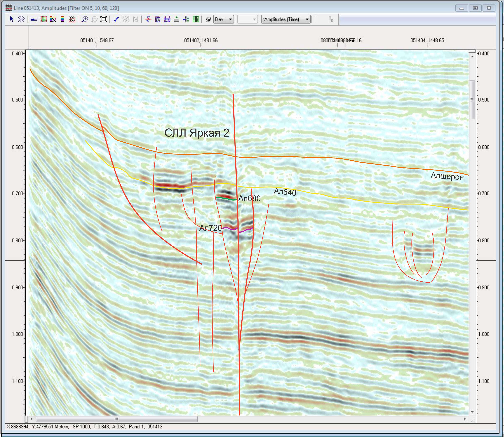Screen dimensions: 504x437
Task: Click the СЛЛ Яркая 2 annotation
Action: point(197,133)
